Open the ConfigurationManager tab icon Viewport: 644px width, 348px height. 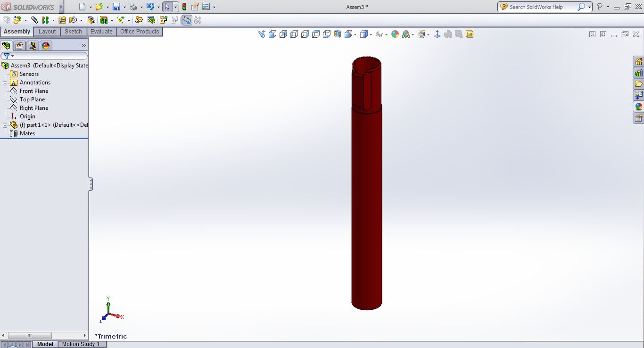(32, 46)
